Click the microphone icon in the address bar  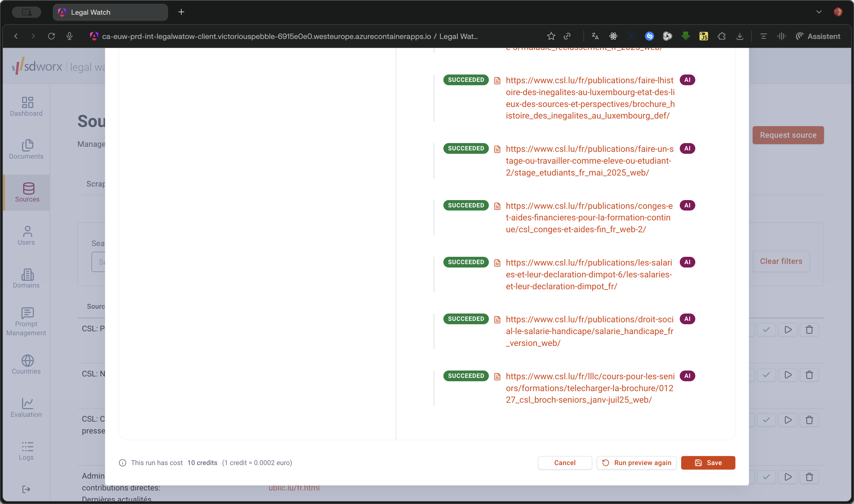pos(69,36)
